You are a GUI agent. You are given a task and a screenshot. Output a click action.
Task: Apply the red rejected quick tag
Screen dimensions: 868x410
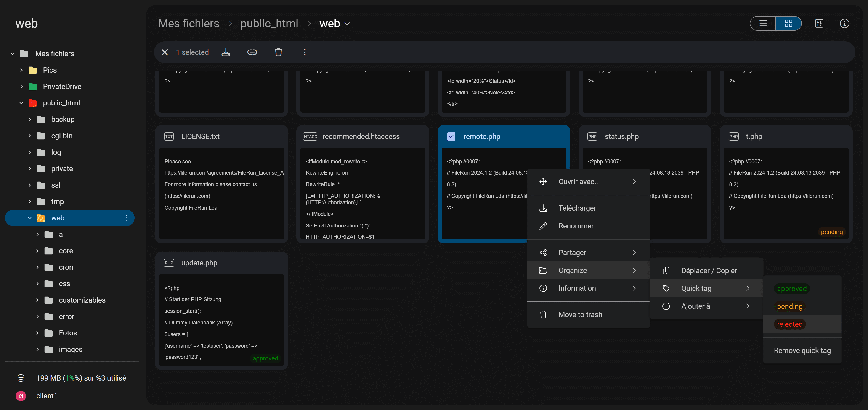(x=789, y=324)
